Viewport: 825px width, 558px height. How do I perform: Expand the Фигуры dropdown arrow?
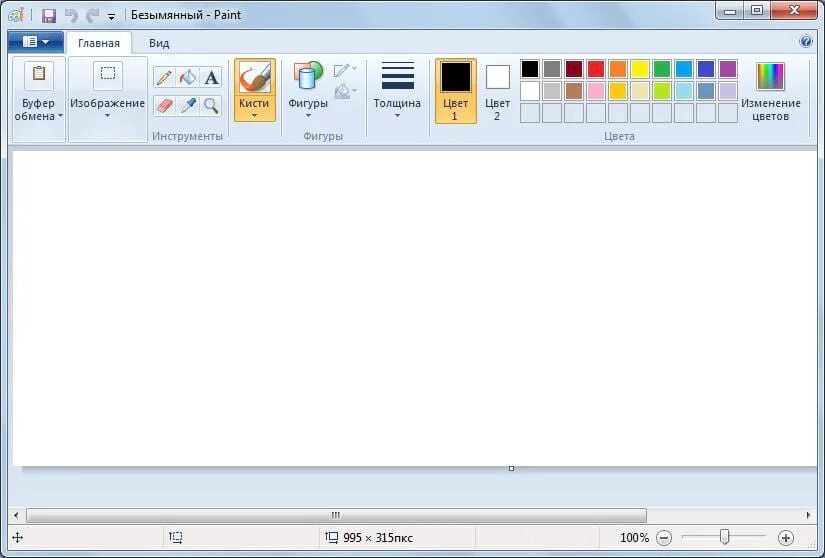tap(308, 116)
